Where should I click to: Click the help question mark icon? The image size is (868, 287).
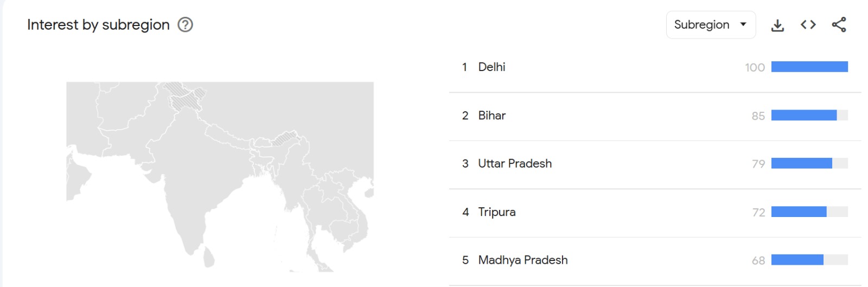click(x=185, y=25)
